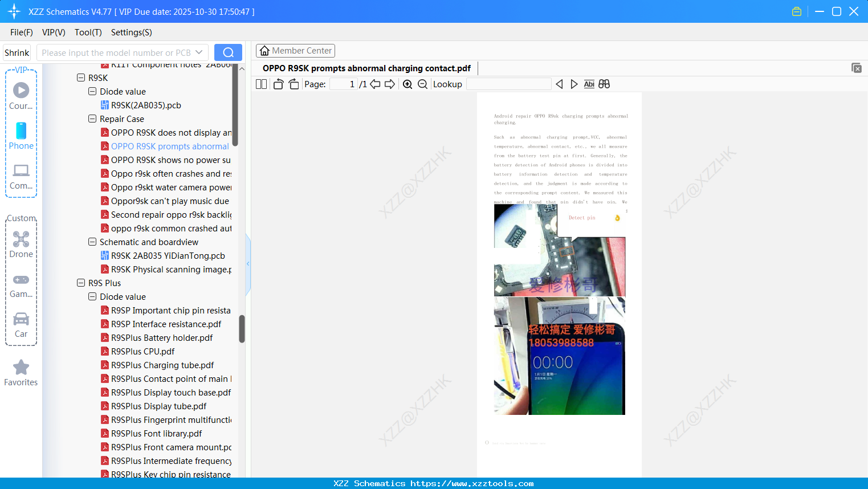Open R9SPlus CPU.pdf
Image resolution: width=868 pixels, height=489 pixels.
click(x=137, y=351)
